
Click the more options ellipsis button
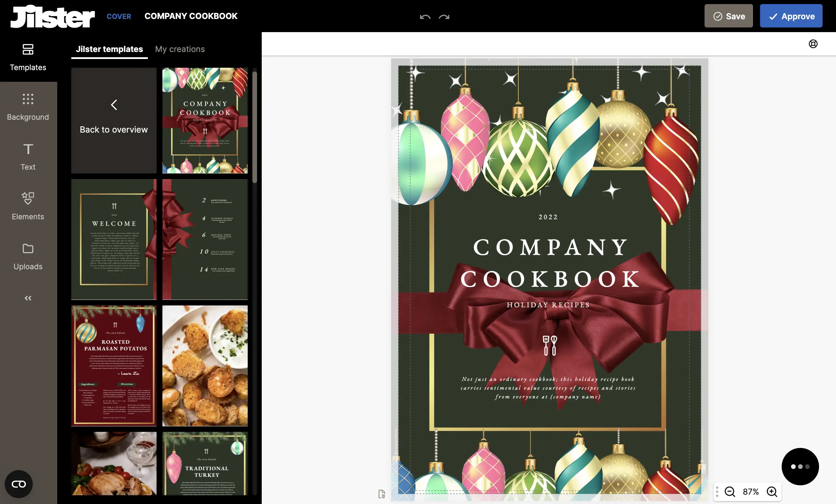pyautogui.click(x=801, y=467)
